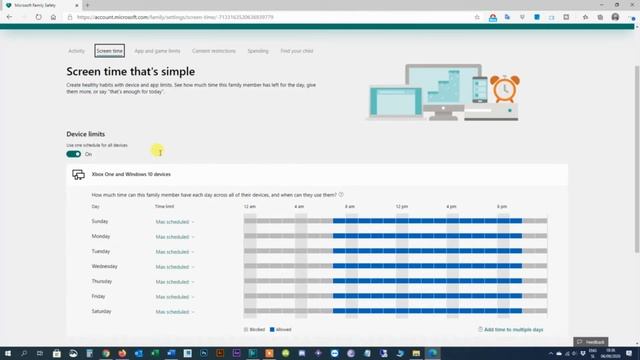Open the notification center icon in the system tray
Screen dimensions: 640x360
coord(629,353)
